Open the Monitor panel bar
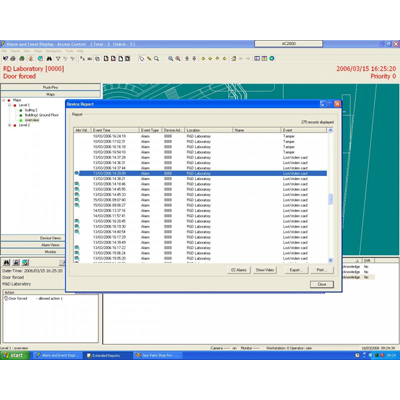Screen dimensions: 400x400 pos(33,252)
